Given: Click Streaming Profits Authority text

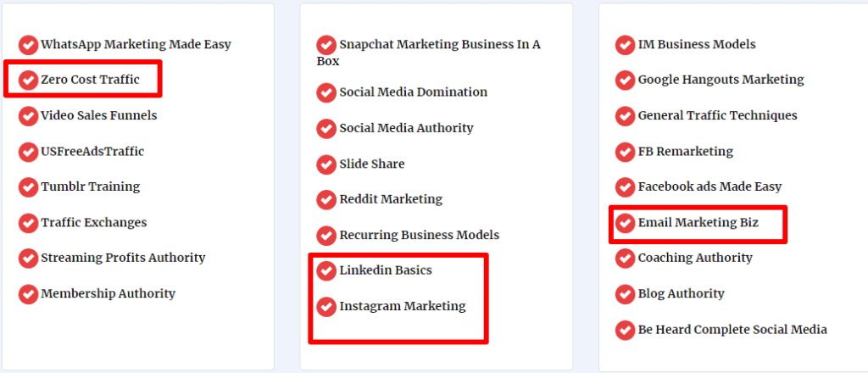Looking at the screenshot, I should (x=123, y=258).
